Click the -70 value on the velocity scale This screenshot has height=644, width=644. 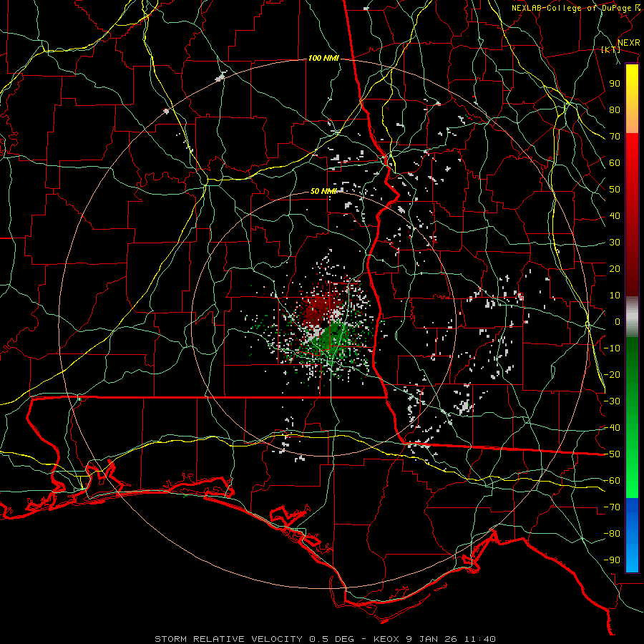click(612, 507)
